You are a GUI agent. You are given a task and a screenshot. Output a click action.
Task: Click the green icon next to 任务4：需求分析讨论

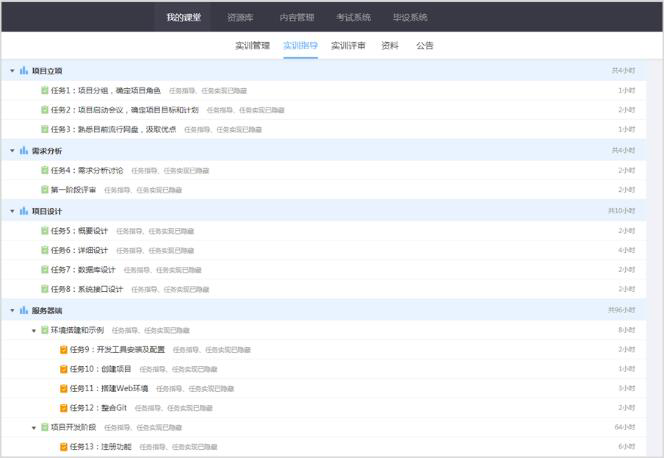pos(45,171)
